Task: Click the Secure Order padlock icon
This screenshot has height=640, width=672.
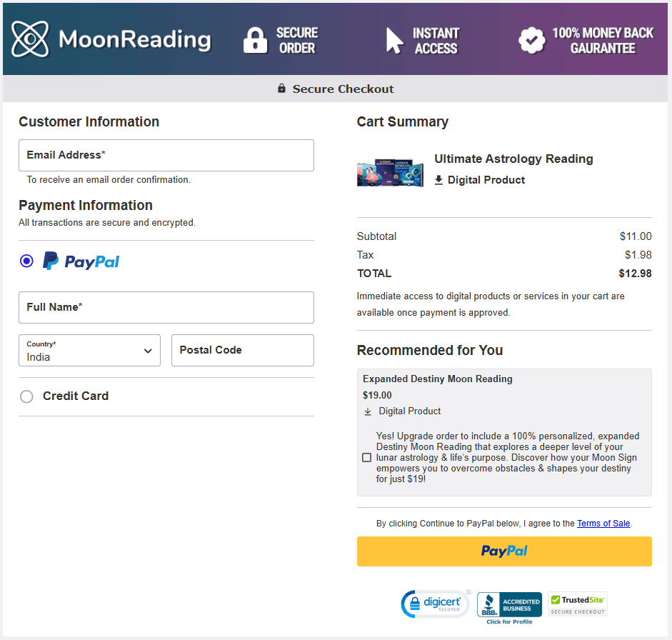Action: [x=255, y=40]
